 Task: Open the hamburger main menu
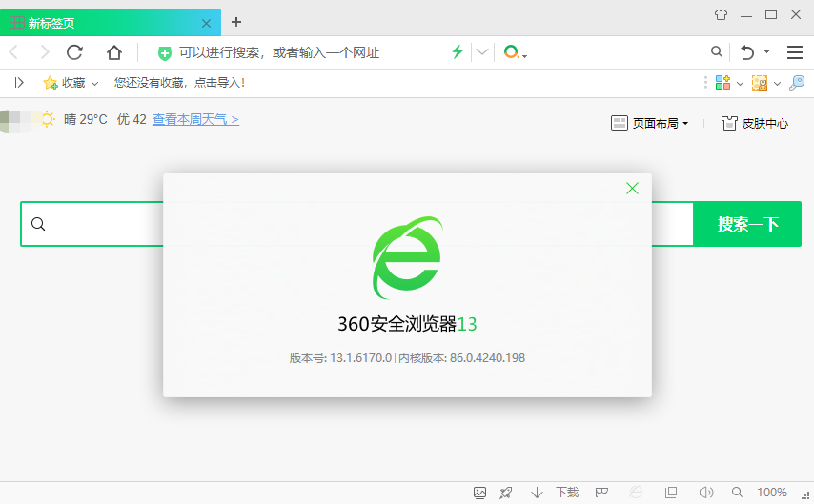tap(795, 52)
